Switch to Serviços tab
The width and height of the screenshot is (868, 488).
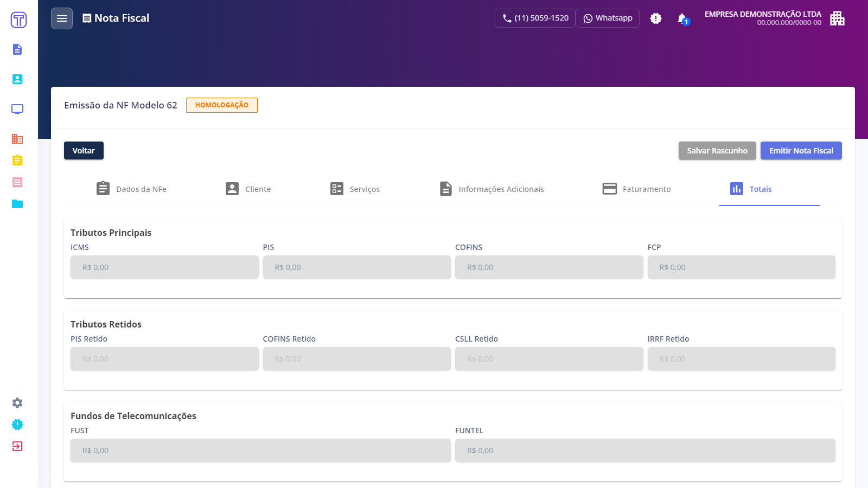pyautogui.click(x=355, y=189)
